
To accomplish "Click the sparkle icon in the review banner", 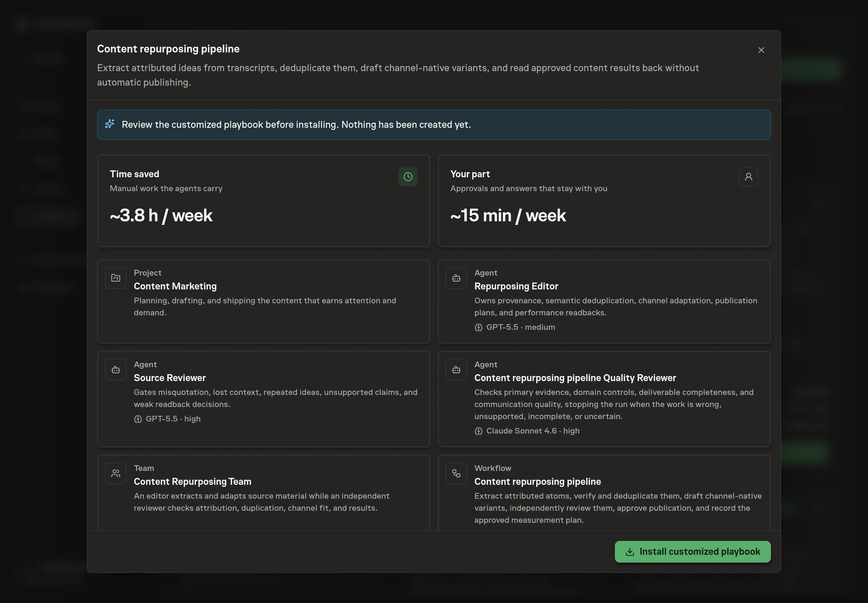I will [x=109, y=124].
